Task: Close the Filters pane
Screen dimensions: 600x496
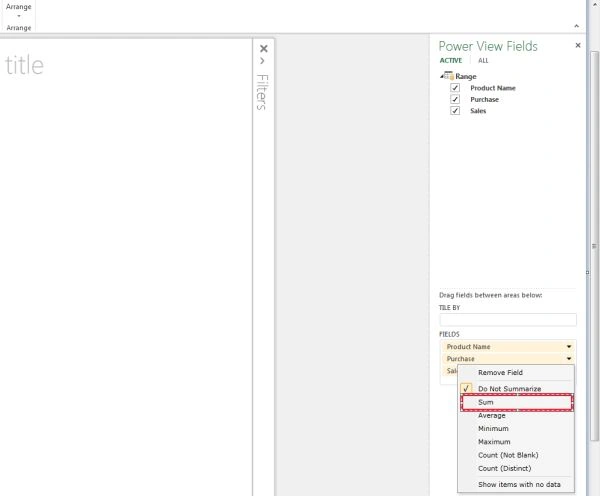Action: click(x=263, y=49)
